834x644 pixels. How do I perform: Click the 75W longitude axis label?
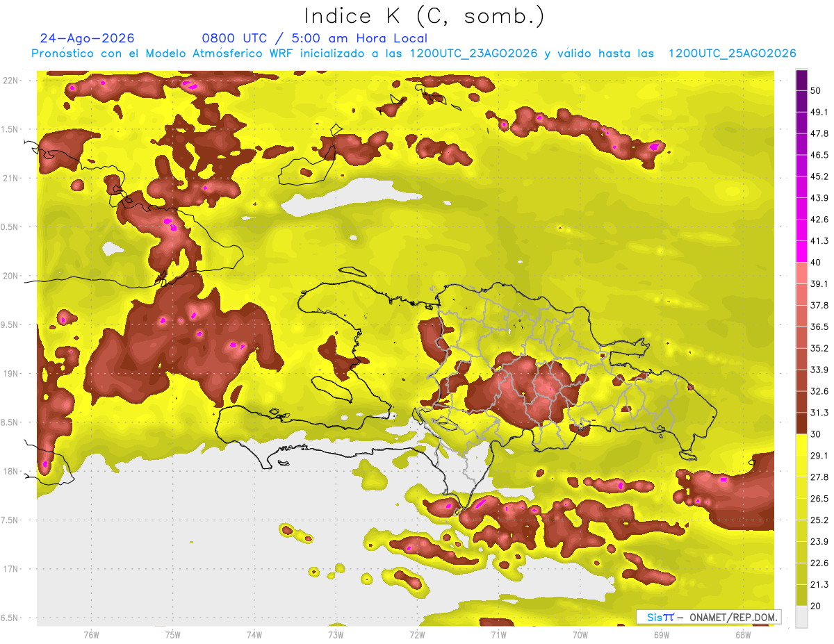click(x=173, y=634)
